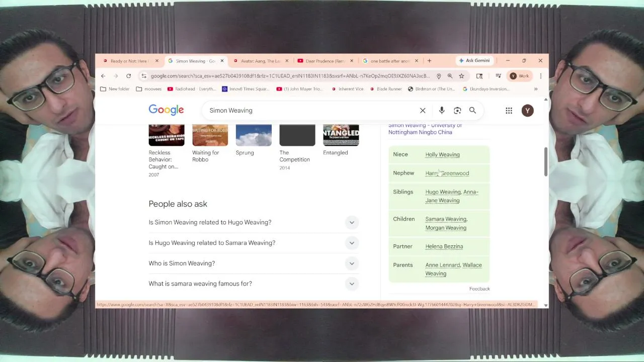The width and height of the screenshot is (644, 362).
Task: Search by image with the camera icon
Action: tap(457, 111)
